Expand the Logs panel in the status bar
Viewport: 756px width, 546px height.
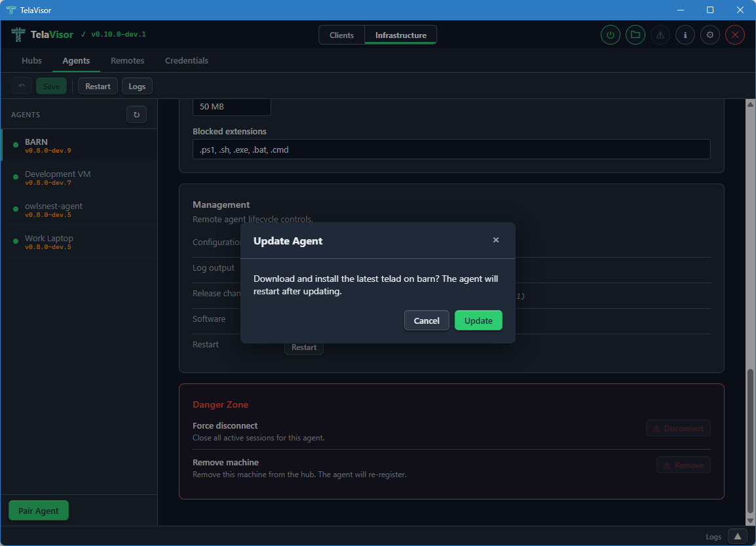tap(737, 536)
